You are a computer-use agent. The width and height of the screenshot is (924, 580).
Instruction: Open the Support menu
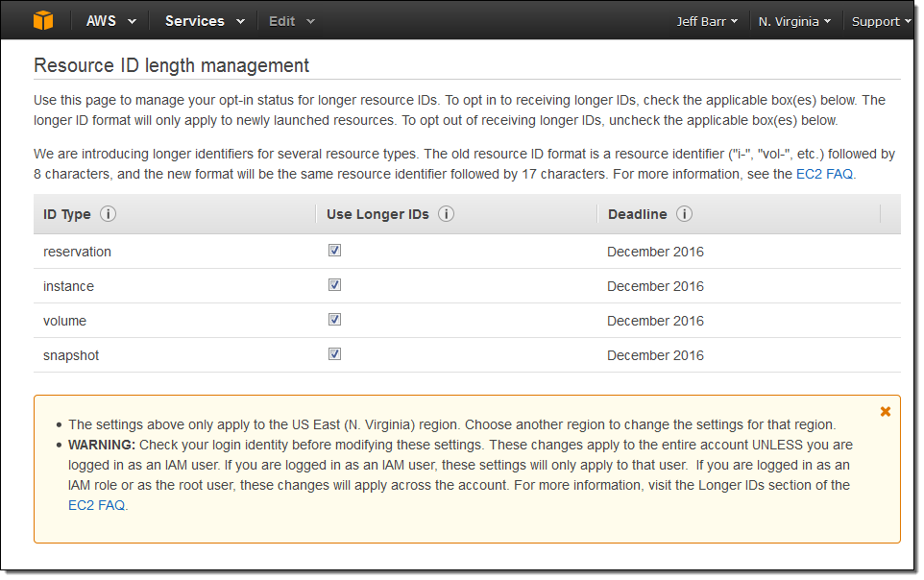tap(881, 21)
